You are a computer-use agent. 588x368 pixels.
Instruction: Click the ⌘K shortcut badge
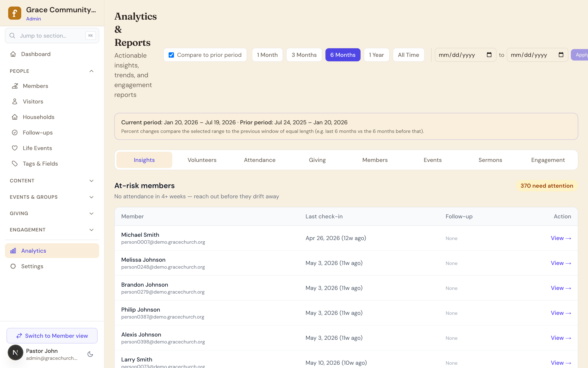90,36
